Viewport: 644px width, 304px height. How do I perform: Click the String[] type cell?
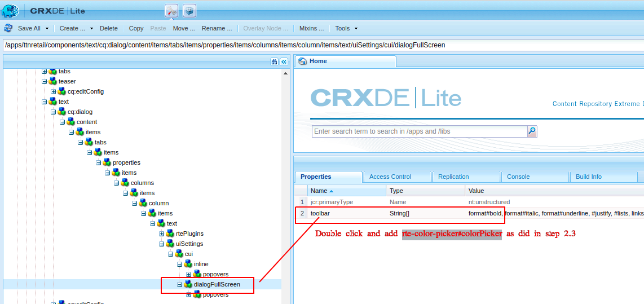pyautogui.click(x=426, y=213)
